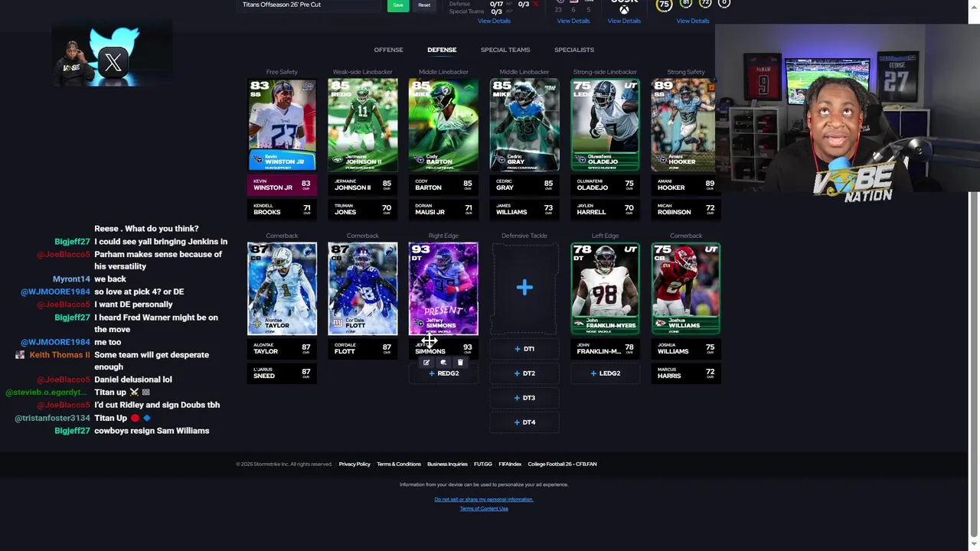
Task: Select Amani Hooker player card
Action: [x=684, y=124]
